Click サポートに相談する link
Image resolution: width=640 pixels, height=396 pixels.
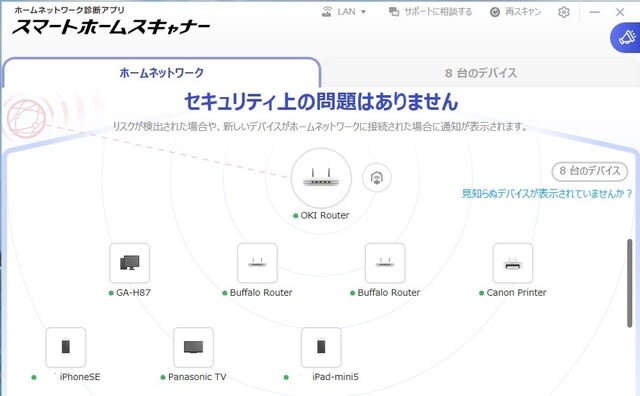[438, 12]
